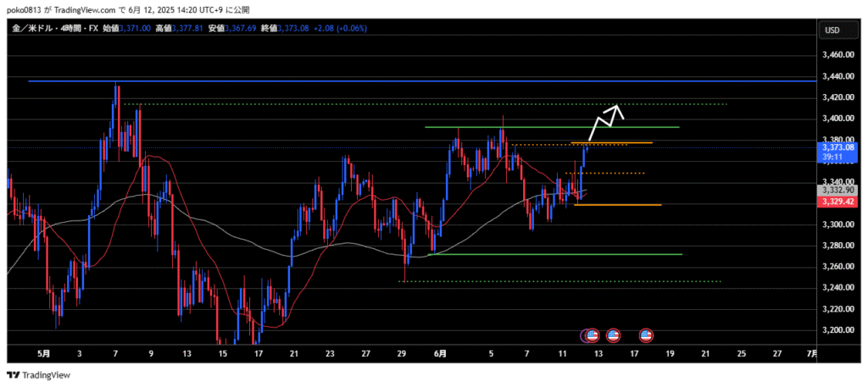Click the US flag event icon between June 13 and 15
Viewport: 868px width, 387px height.
tap(614, 335)
